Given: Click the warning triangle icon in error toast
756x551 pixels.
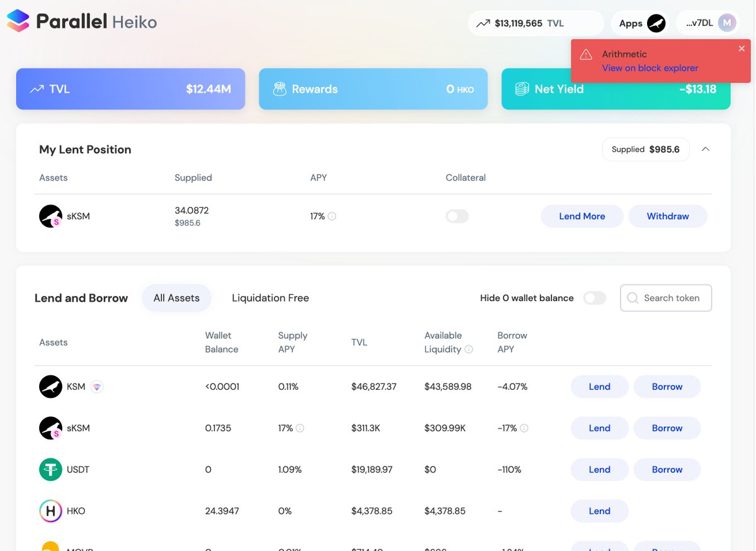Looking at the screenshot, I should click(x=586, y=54).
